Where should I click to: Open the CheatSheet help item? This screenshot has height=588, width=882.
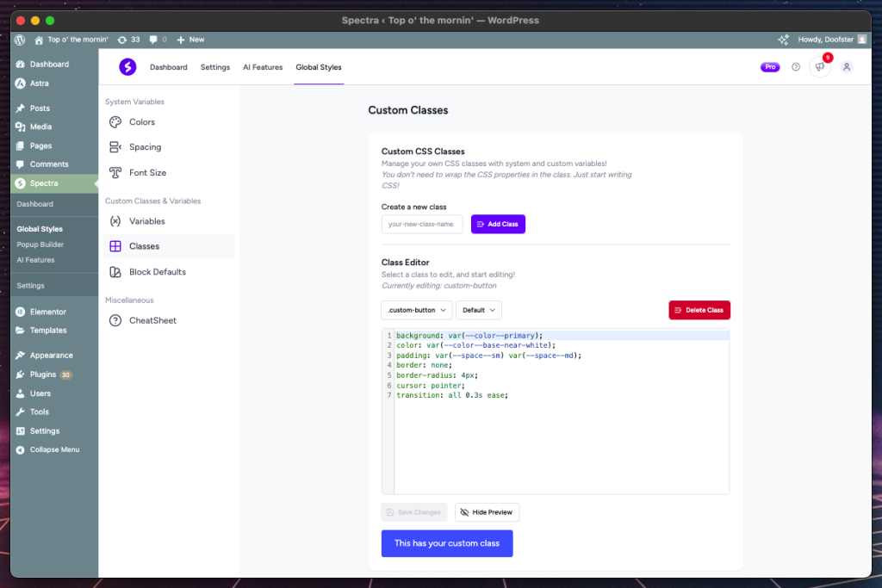152,320
